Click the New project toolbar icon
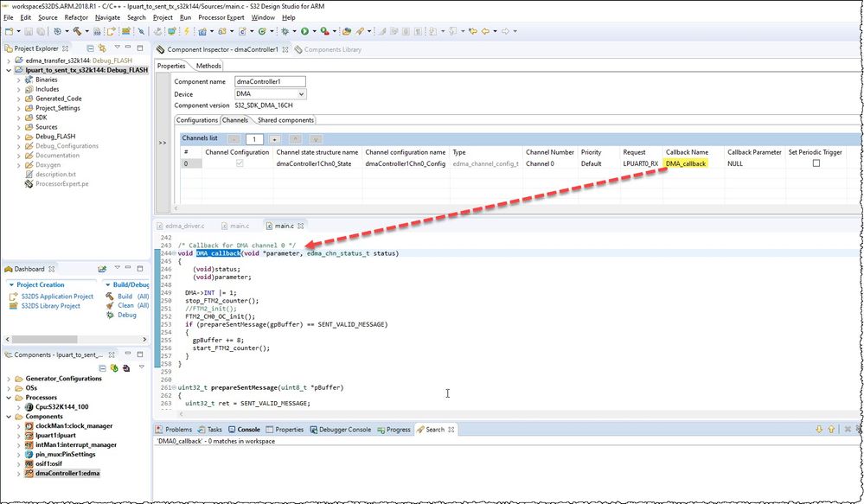Viewport: 864px width, 504px height. point(9,31)
